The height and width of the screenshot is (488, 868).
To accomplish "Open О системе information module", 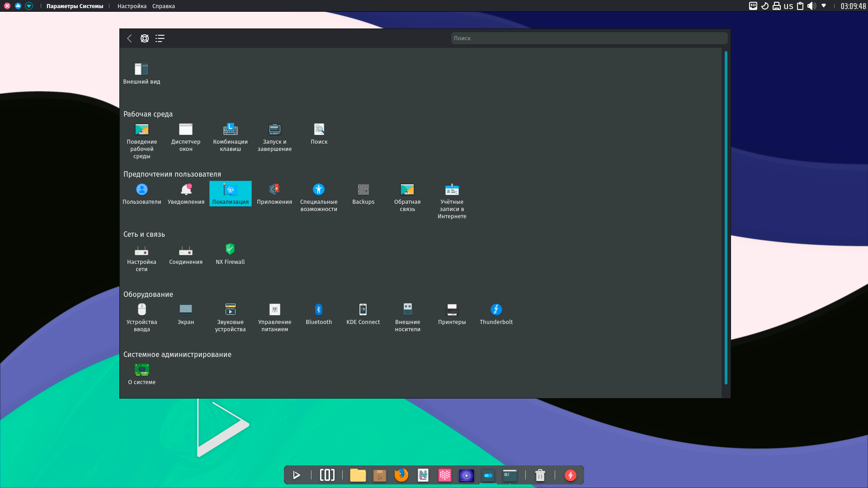I will point(142,374).
